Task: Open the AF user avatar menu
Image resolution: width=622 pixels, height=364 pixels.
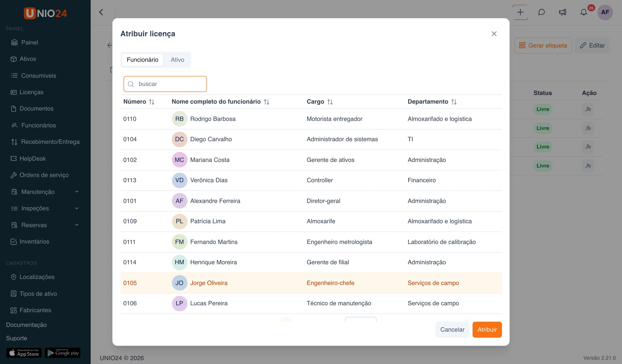Action: [605, 12]
